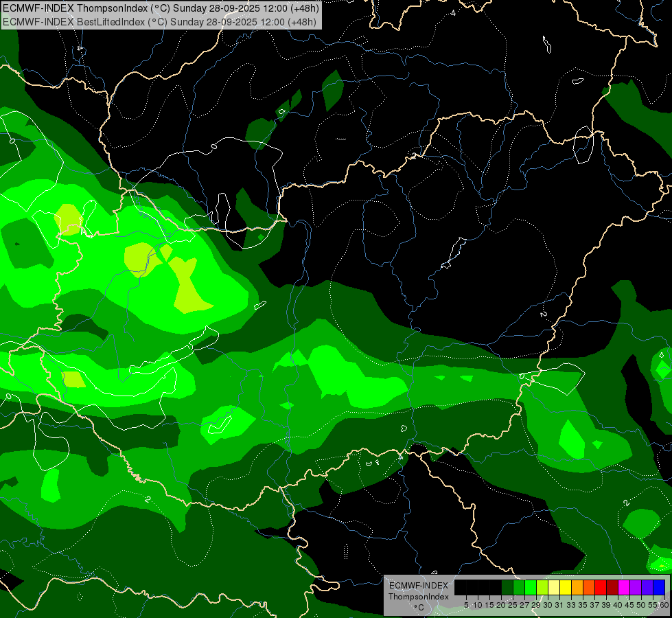Click the ThompsonIndex title line at top
Screen dimensions: 672x618
[161, 8]
